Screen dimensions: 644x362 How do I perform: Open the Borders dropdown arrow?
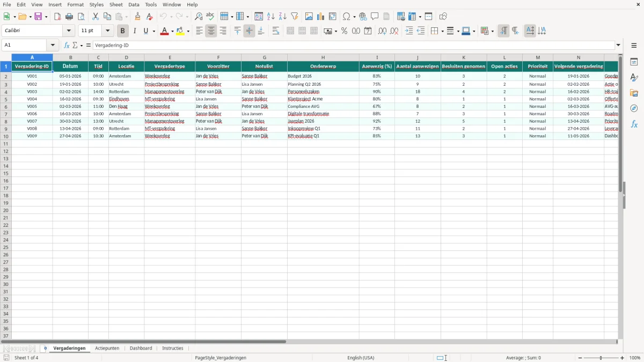[442, 31]
